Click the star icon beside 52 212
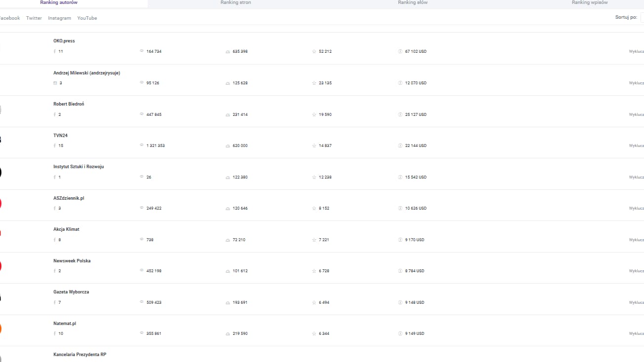 point(314,51)
